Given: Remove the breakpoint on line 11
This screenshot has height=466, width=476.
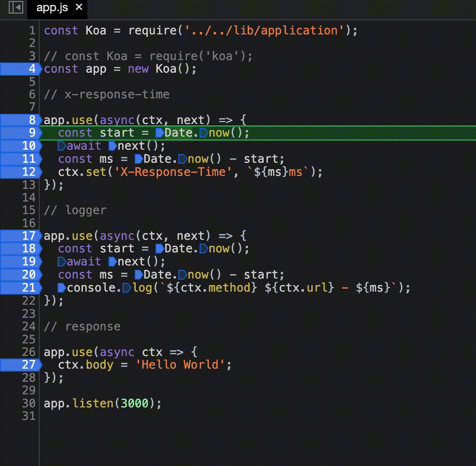Looking at the screenshot, I should [x=21, y=159].
